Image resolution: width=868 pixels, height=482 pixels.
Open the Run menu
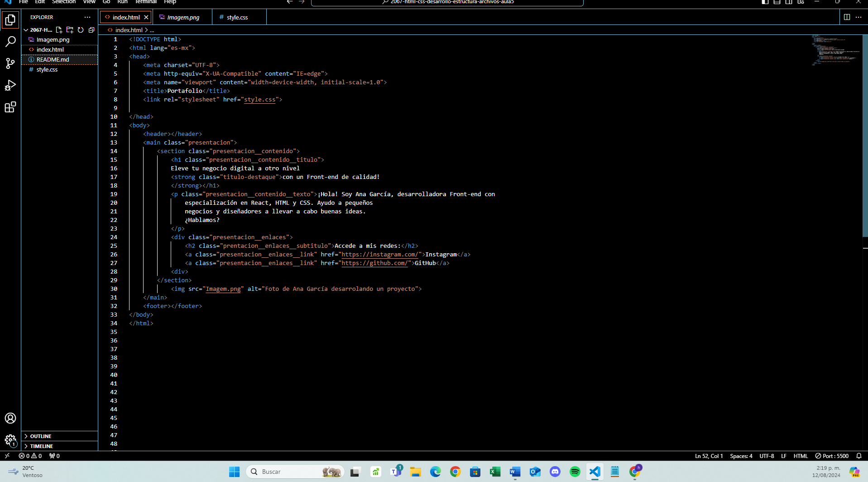[x=122, y=2]
